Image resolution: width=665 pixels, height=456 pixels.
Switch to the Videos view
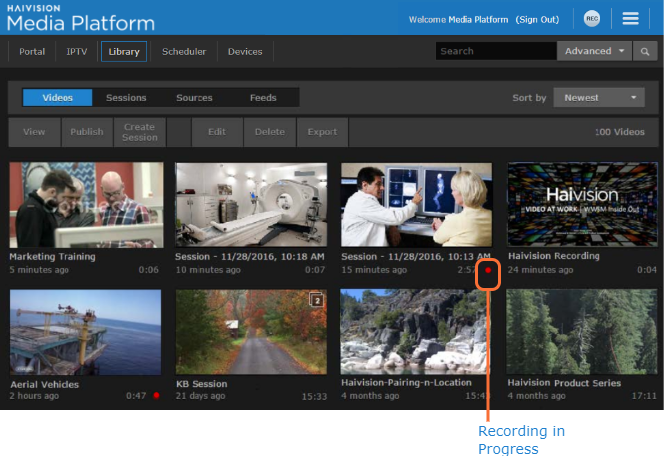57,97
